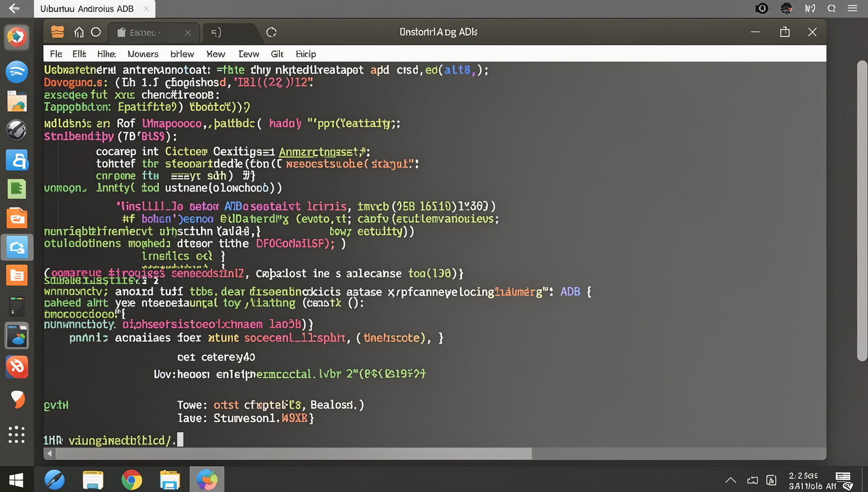
Task: Click the round dark badge icon in top bar
Action: click(x=762, y=8)
